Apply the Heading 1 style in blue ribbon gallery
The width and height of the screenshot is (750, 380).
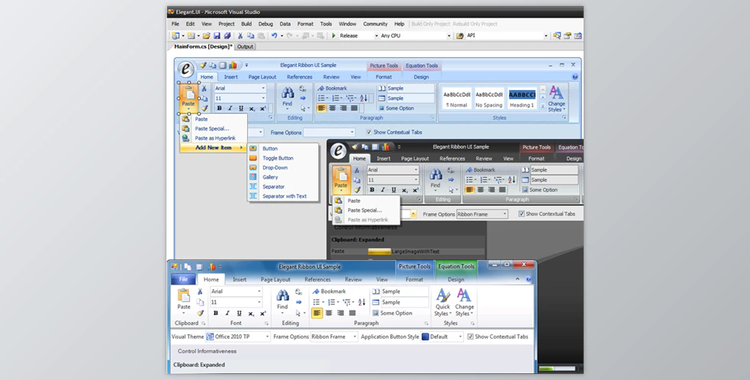coord(522,98)
